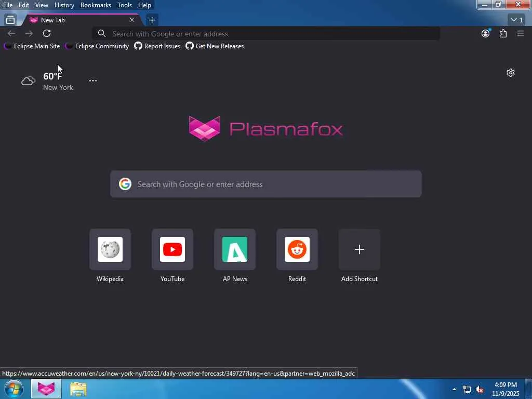Click the Google logo in search box
This screenshot has width=532, height=399.
click(x=125, y=184)
